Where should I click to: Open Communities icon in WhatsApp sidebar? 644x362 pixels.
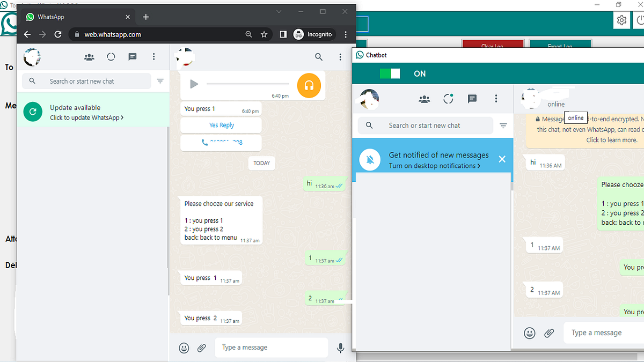89,57
